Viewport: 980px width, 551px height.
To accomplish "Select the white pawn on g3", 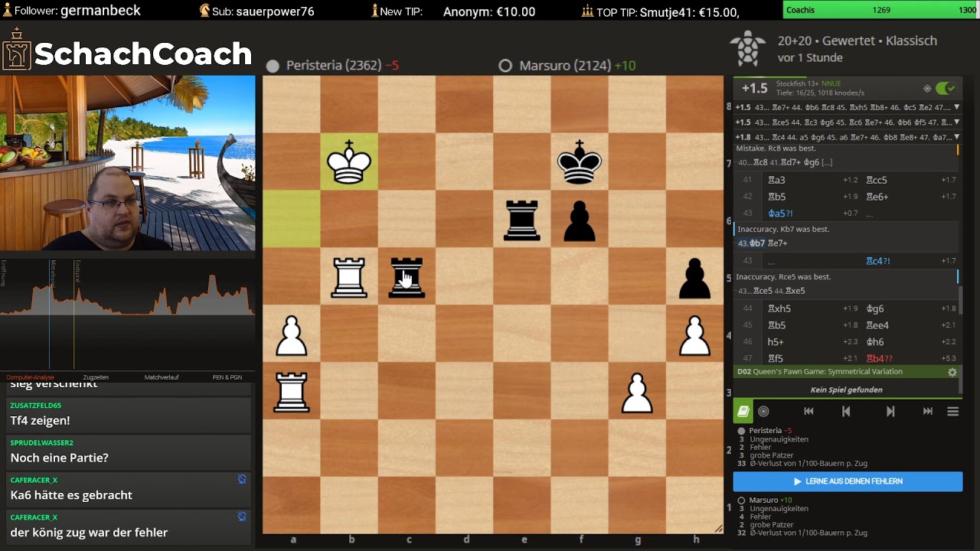I will pyautogui.click(x=637, y=391).
